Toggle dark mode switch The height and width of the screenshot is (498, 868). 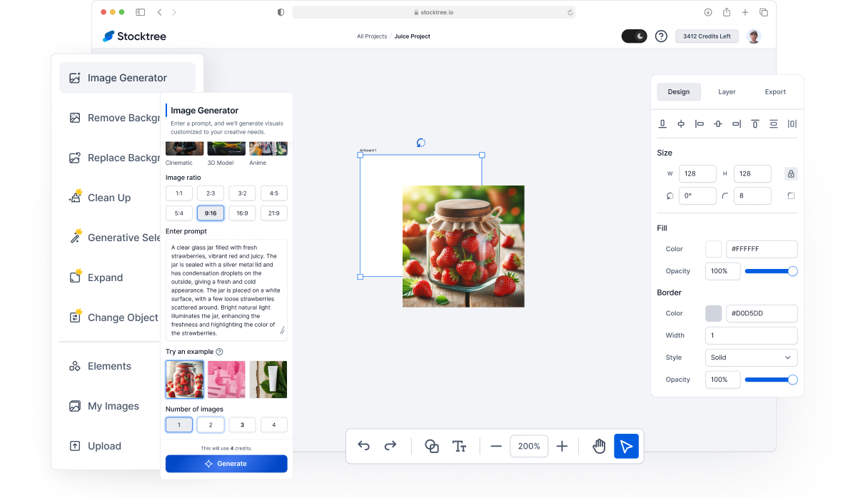pos(634,36)
